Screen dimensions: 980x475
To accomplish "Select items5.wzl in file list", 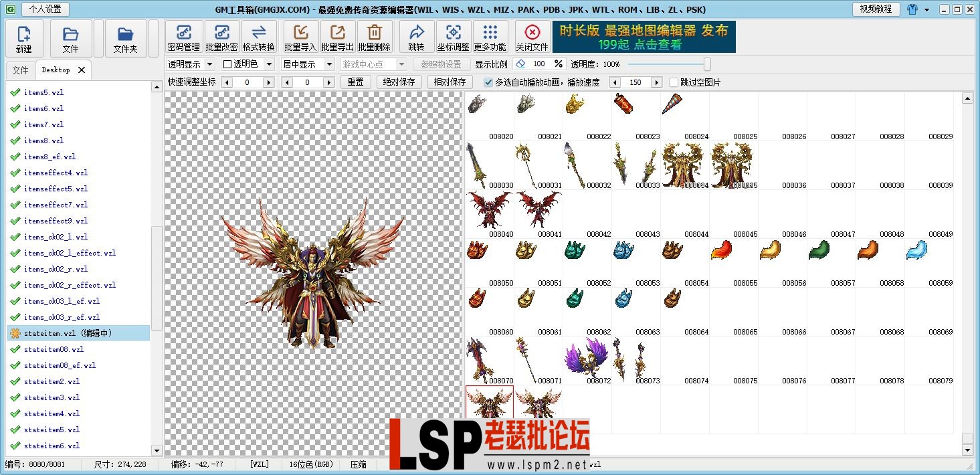I will coord(43,92).
